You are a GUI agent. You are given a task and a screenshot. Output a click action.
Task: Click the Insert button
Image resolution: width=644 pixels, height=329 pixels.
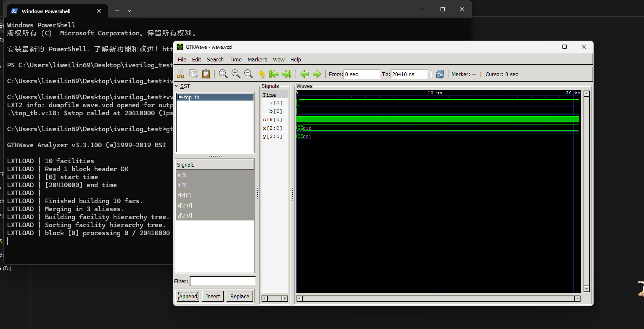point(213,296)
